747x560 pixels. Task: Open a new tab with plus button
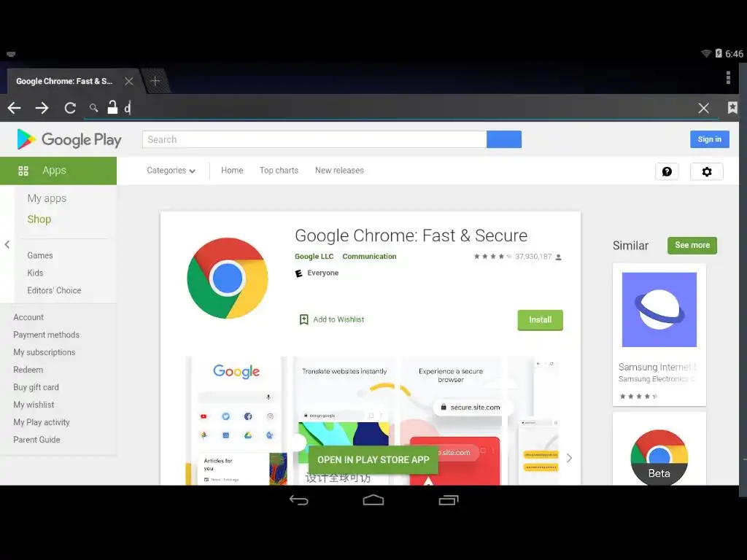pos(155,81)
